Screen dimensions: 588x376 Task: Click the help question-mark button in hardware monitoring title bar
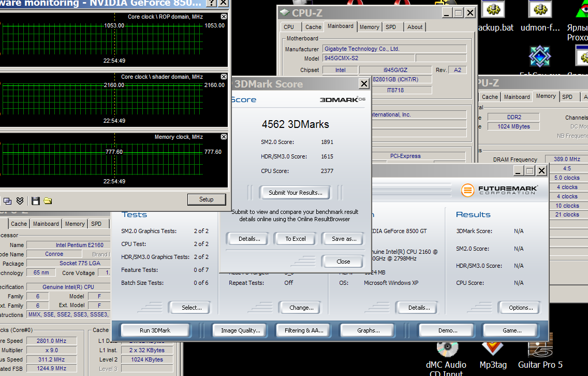point(212,3)
